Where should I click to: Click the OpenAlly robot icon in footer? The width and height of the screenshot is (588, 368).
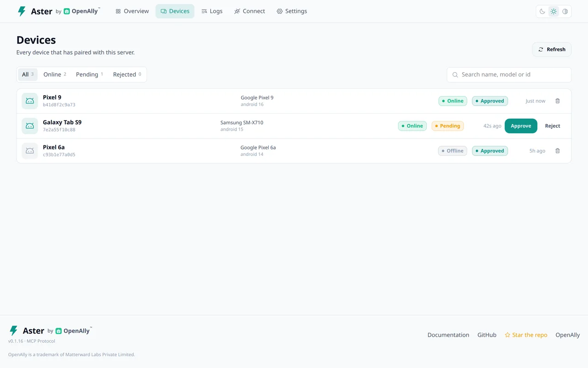tap(58, 331)
